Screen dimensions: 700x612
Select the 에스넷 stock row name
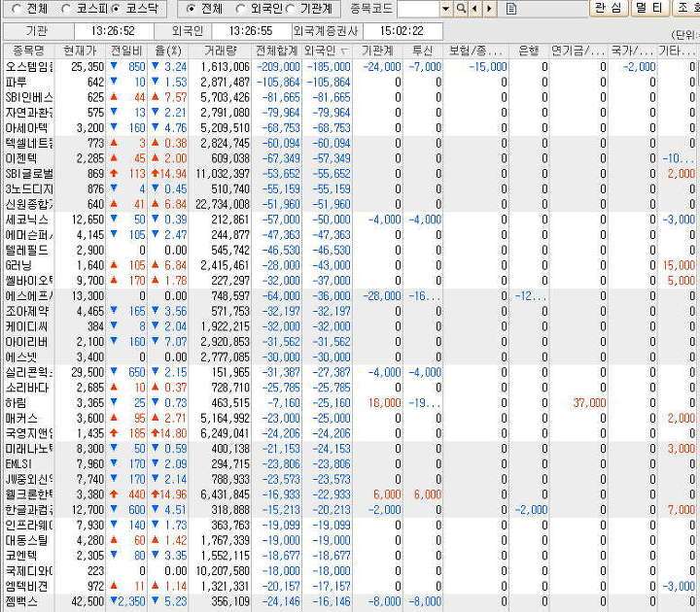(21, 357)
